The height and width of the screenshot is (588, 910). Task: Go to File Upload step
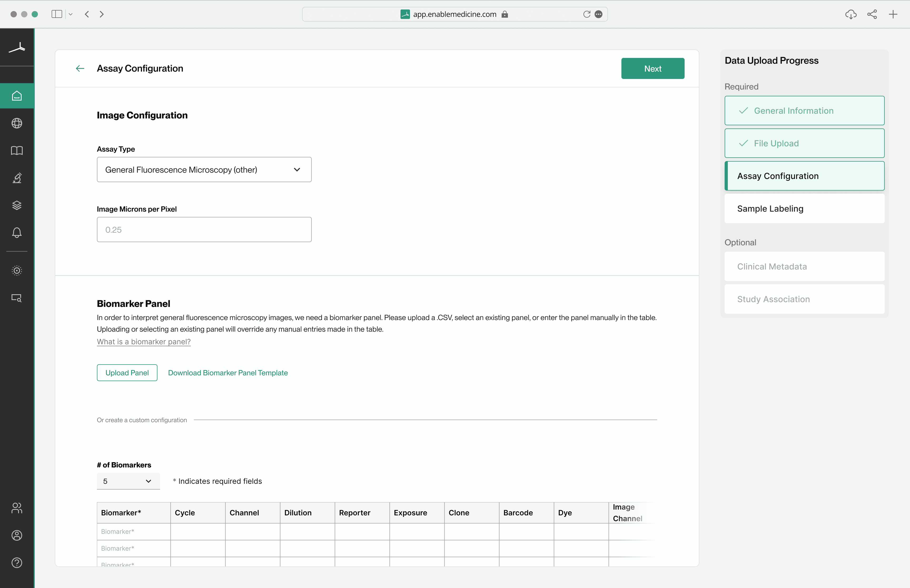coord(804,143)
